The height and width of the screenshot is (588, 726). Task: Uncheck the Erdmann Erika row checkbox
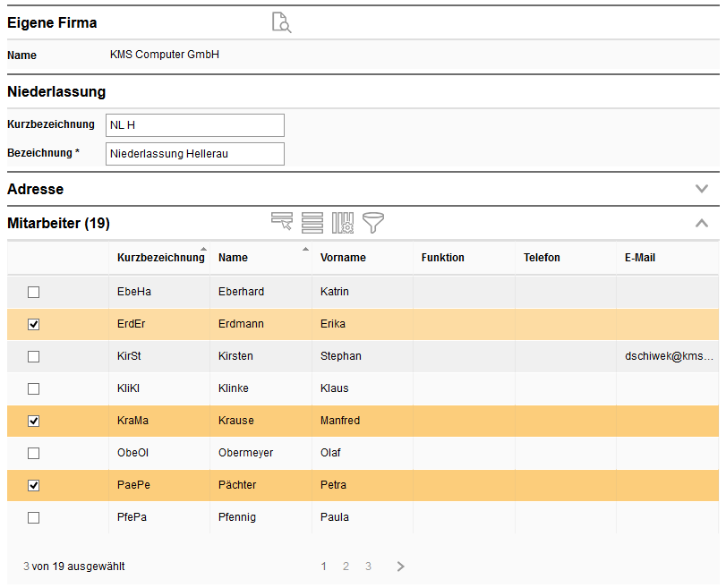tap(34, 324)
